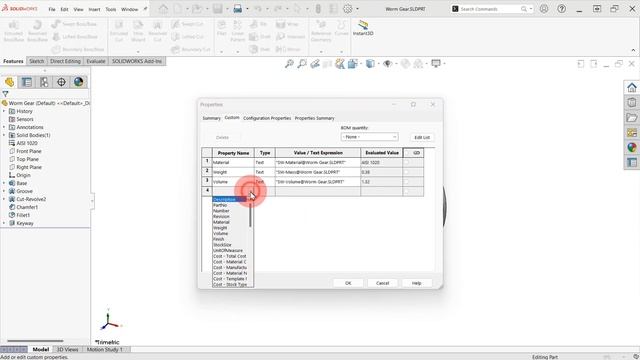
Task: Click the Previous View icon
Action: (x=315, y=64)
